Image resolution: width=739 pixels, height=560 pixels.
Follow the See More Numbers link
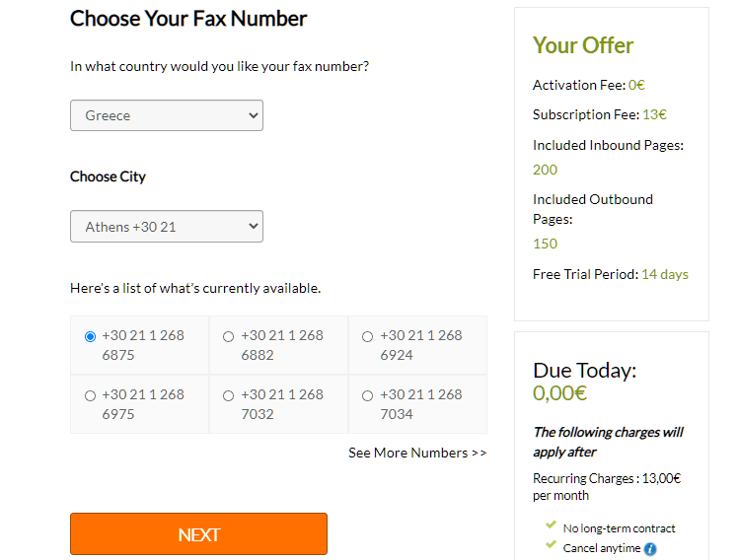(x=417, y=453)
